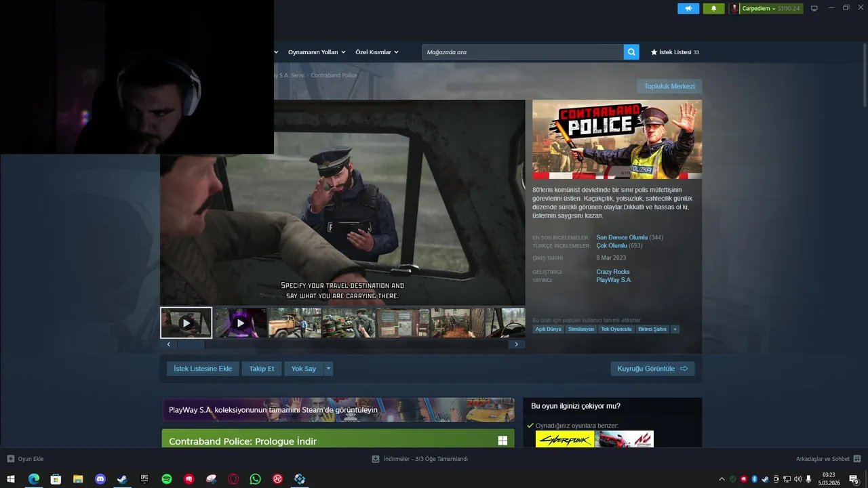The height and width of the screenshot is (488, 868).
Task: Open Opera GX from the taskbar
Action: [233, 479]
